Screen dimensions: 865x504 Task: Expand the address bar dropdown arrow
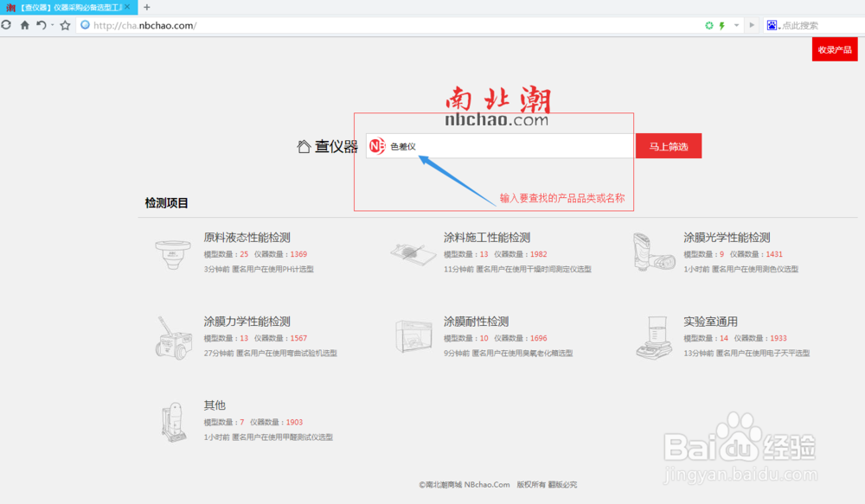[x=736, y=25]
